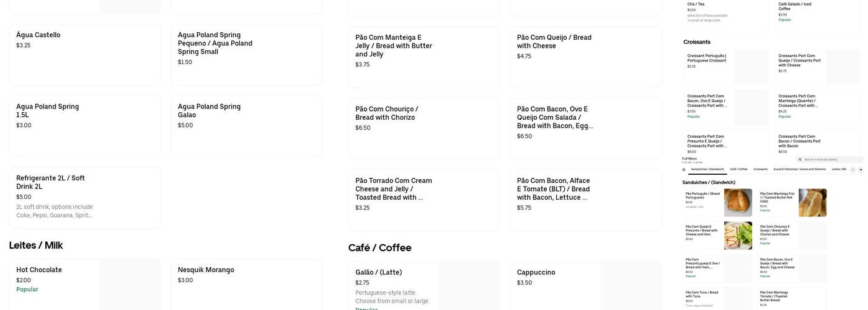Open Pão Com Manteiga Frio photo
The height and width of the screenshot is (310, 868).
812,203
